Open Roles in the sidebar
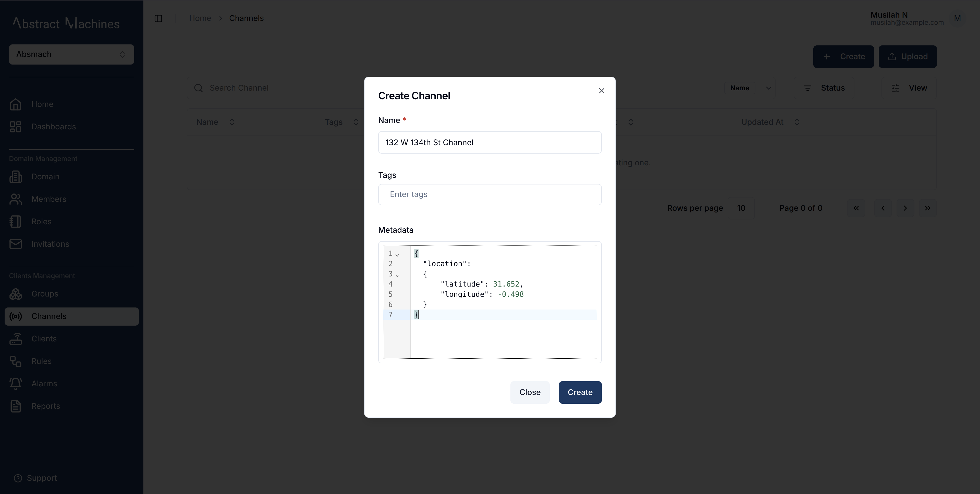Image resolution: width=980 pixels, height=494 pixels. tap(71, 222)
